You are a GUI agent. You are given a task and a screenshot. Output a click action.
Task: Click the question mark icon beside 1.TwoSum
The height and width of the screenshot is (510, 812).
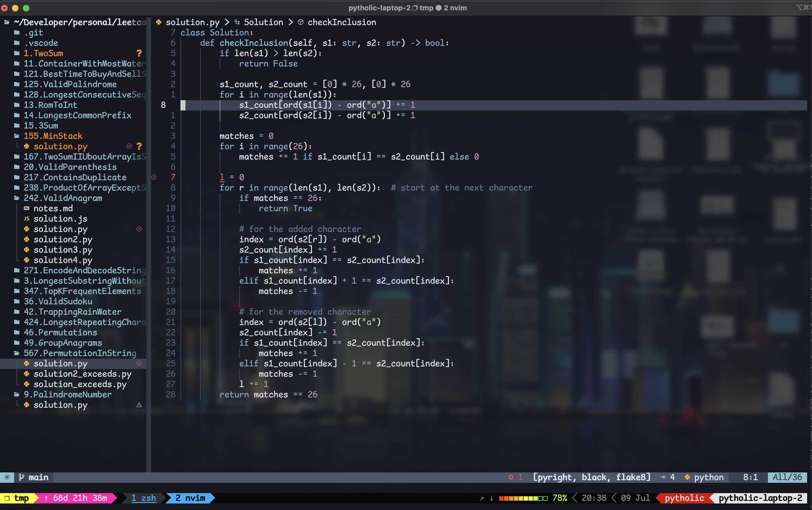139,53
